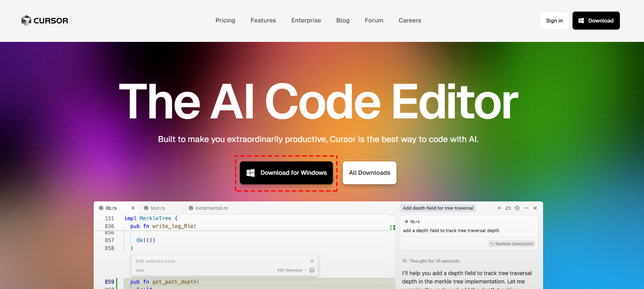Close the lib.rs tab
Screen dimensions: 644x289
click(133, 208)
